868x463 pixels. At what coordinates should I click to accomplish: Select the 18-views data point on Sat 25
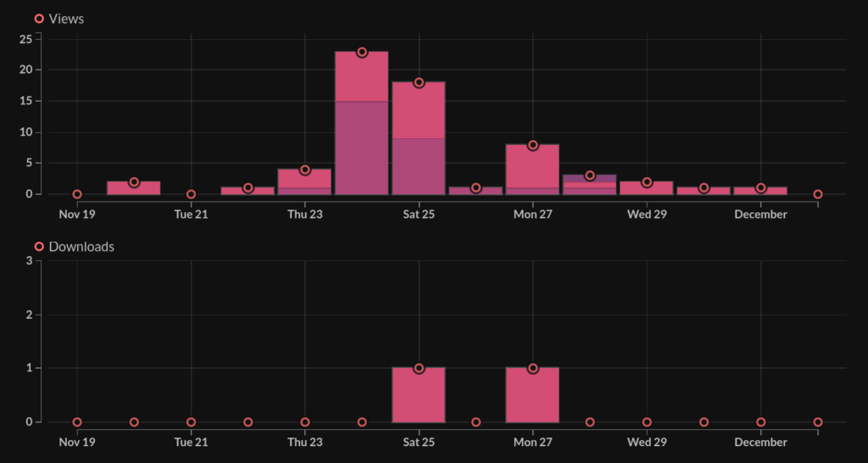(x=419, y=82)
